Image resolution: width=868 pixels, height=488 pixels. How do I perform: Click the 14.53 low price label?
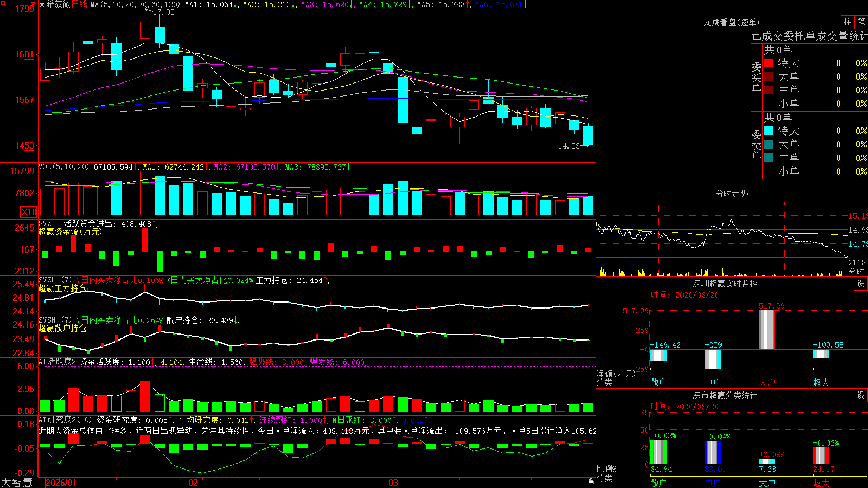click(569, 146)
